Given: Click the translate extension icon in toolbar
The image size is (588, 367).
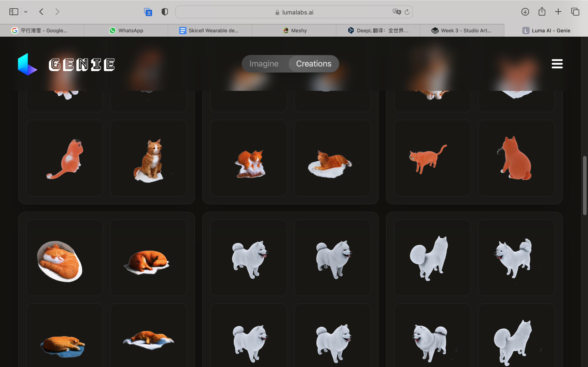Looking at the screenshot, I should pyautogui.click(x=148, y=12).
